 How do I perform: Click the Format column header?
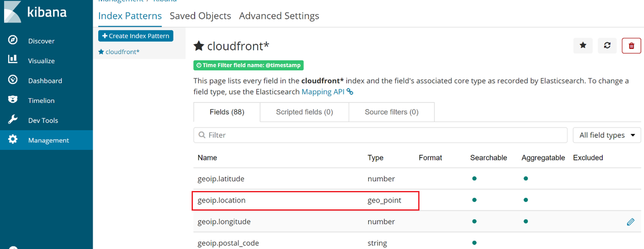[430, 158]
